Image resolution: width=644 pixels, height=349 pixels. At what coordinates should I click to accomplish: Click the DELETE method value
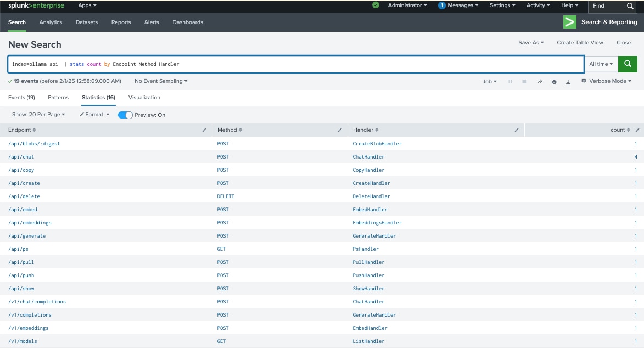(x=226, y=196)
